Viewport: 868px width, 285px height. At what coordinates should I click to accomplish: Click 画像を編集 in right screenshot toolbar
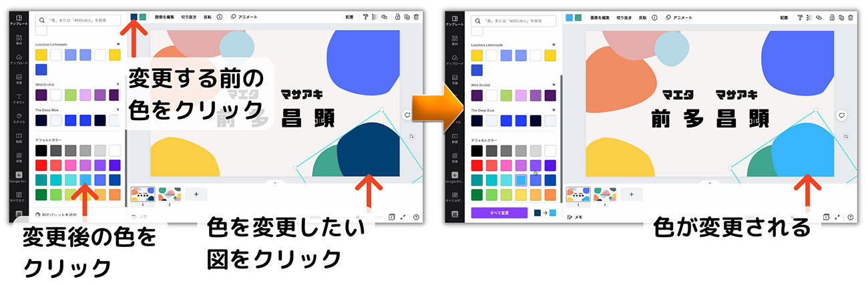coord(600,17)
